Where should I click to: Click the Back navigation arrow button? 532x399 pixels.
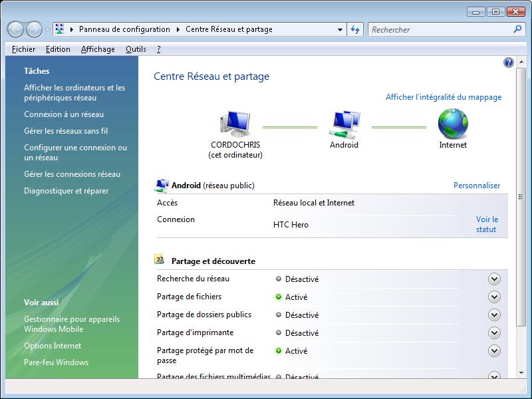(15, 29)
